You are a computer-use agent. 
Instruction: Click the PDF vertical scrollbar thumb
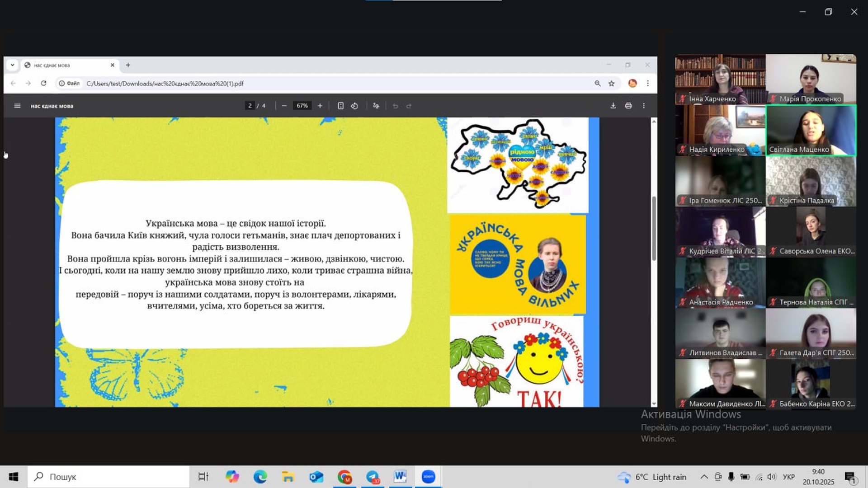654,228
